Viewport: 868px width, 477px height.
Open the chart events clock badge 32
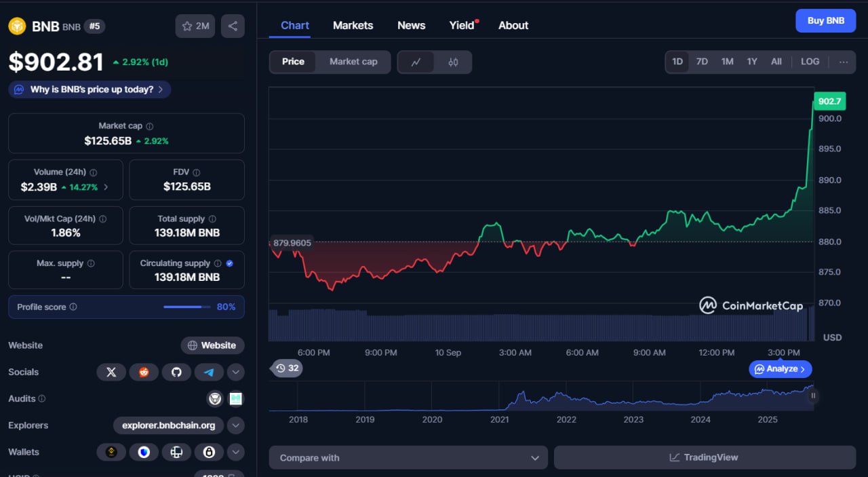click(287, 368)
